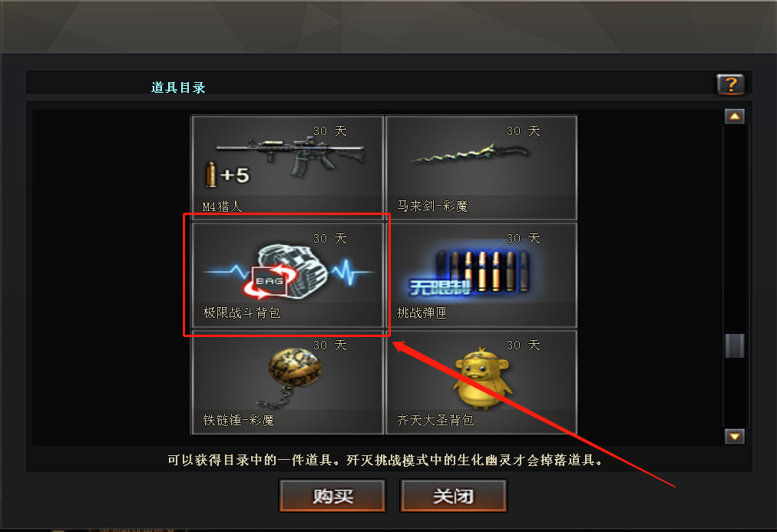Image resolution: width=777 pixels, height=532 pixels.
Task: Click the 无限制 bullets icon
Action: tap(469, 273)
